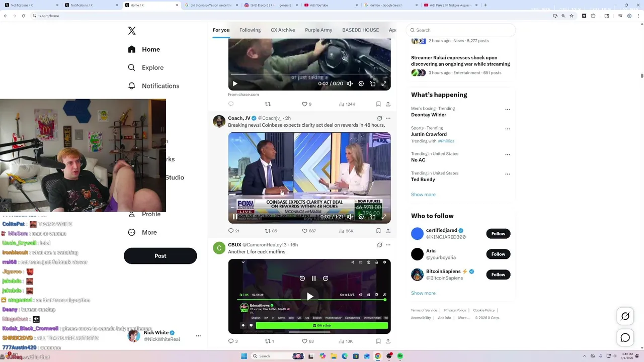Click the Post button

point(160,256)
